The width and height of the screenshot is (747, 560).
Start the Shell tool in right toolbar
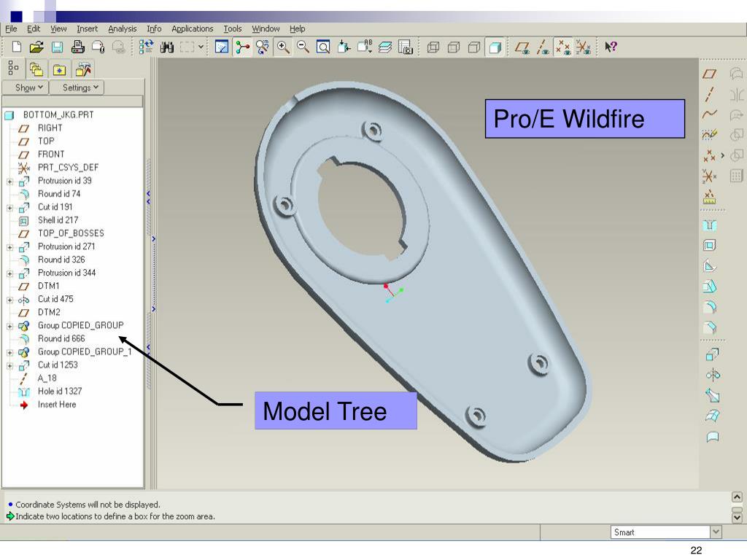tap(709, 246)
